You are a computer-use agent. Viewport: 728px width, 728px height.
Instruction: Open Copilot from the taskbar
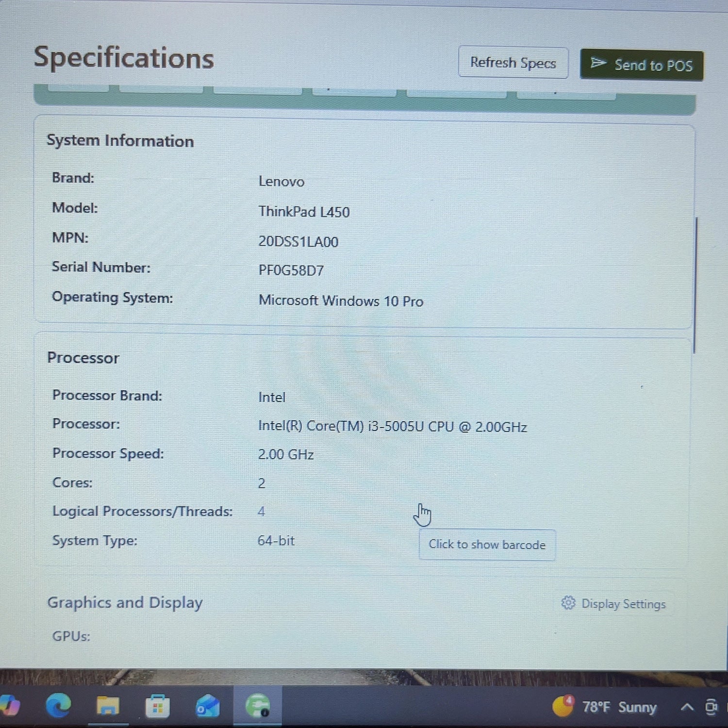coord(9,705)
